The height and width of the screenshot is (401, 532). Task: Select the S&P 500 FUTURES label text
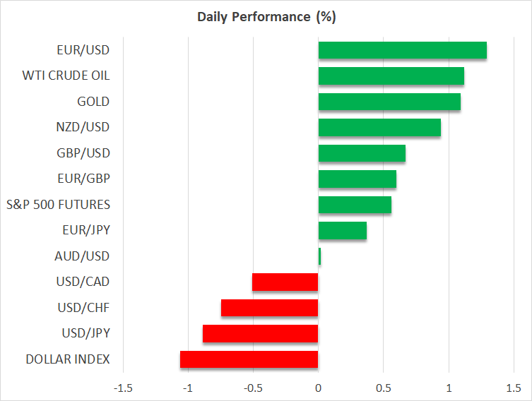pyautogui.click(x=68, y=205)
